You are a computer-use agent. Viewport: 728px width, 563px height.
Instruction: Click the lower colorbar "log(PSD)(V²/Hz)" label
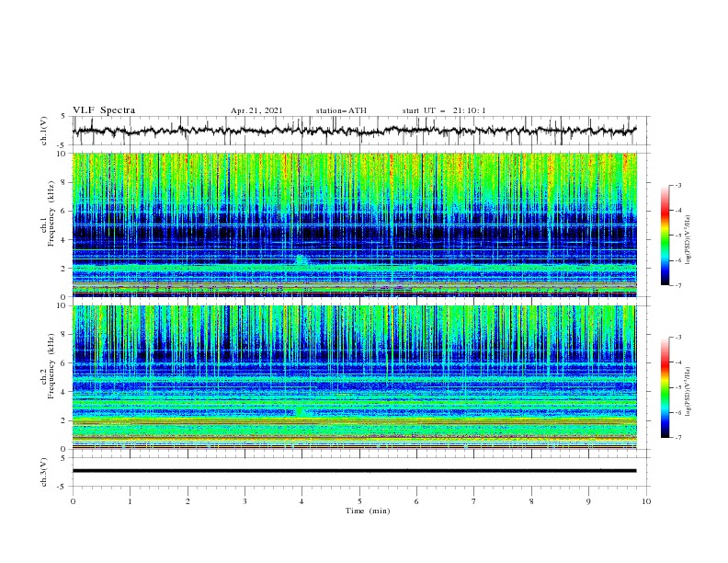click(x=688, y=392)
